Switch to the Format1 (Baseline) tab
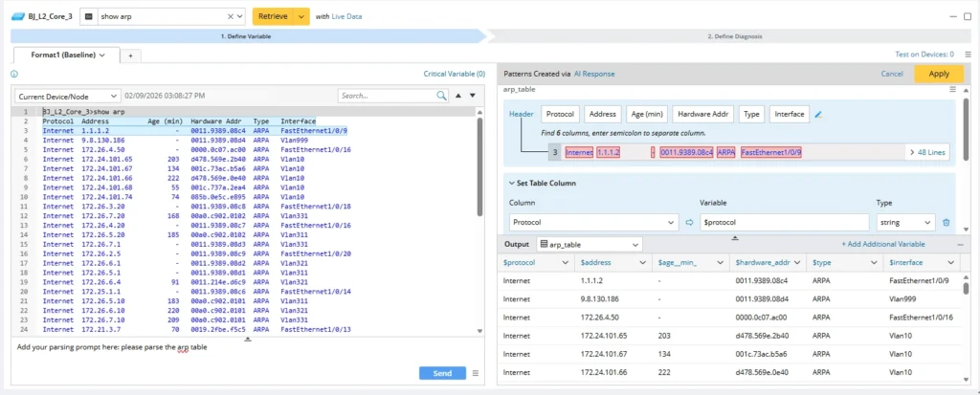 [62, 55]
